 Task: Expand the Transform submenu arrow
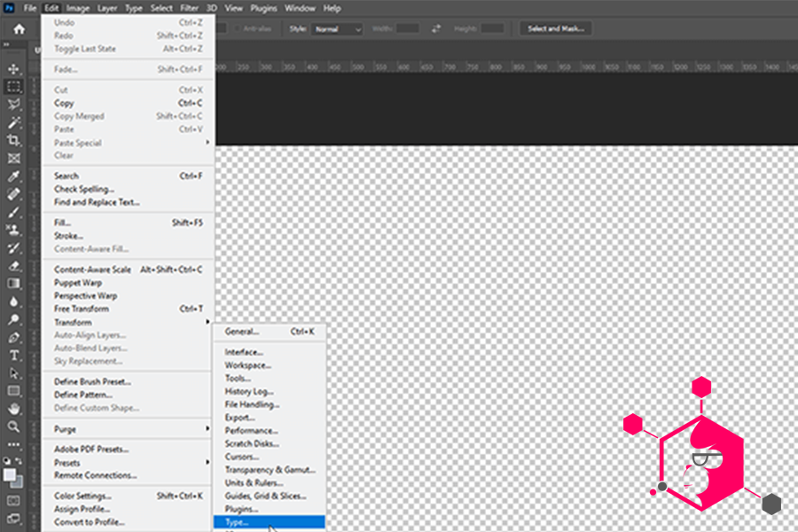coord(207,322)
